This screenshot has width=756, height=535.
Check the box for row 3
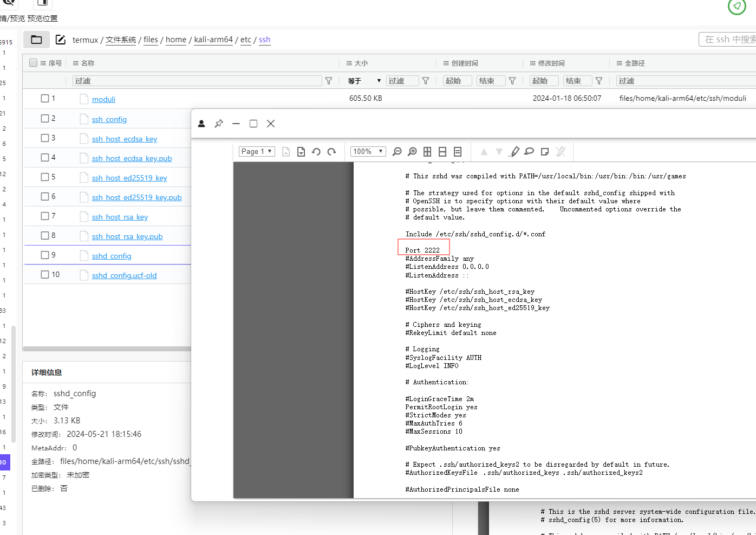click(45, 138)
